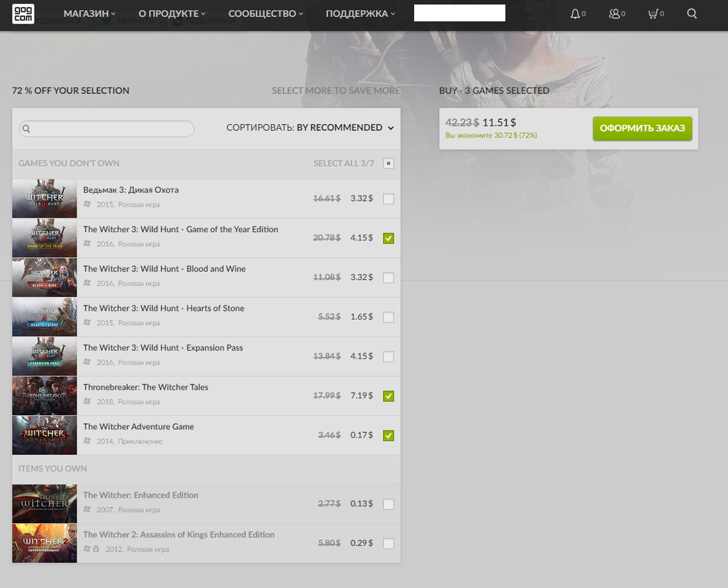Uncheck Game of the Year Edition checkbox
Viewport: 728px width, 588px height.
coord(388,238)
